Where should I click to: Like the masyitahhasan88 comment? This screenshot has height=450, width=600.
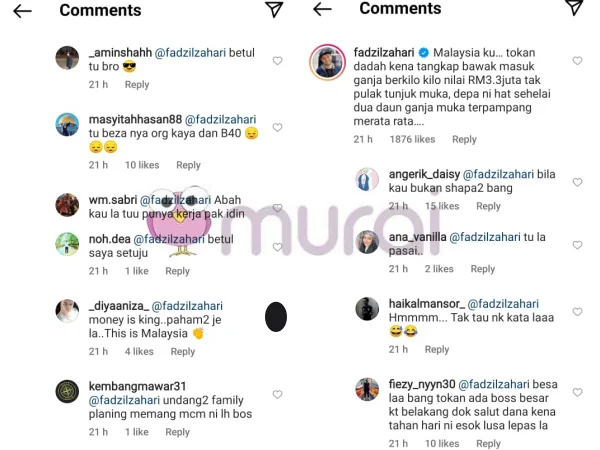[x=277, y=127]
